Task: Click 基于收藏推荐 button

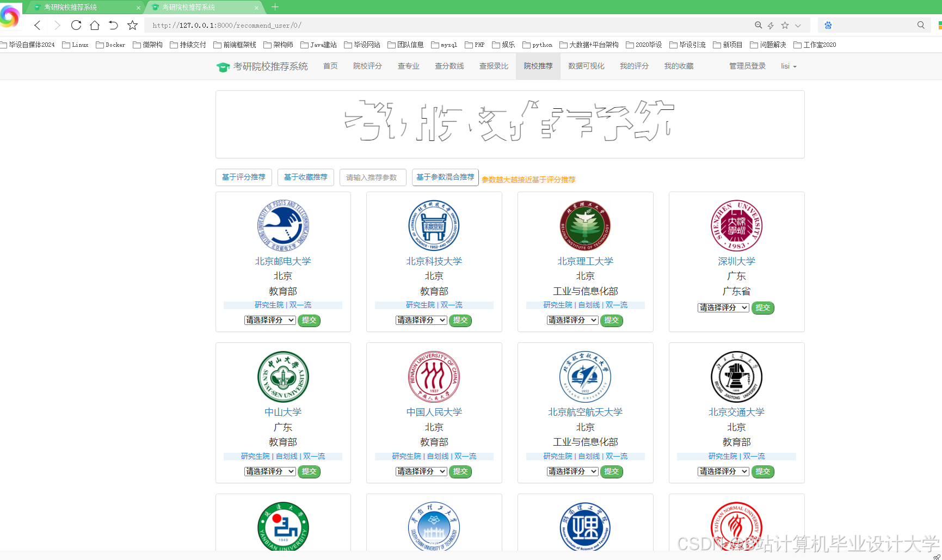Action: click(306, 177)
